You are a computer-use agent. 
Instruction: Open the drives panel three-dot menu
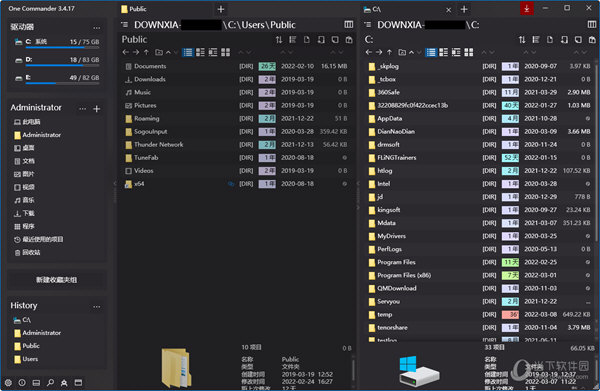(x=96, y=28)
